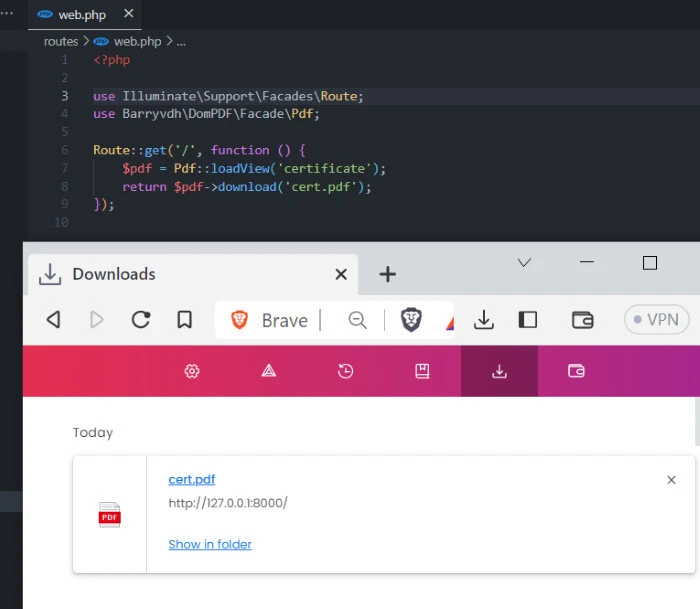Screen dimensions: 700x609
Task: Open History clock in pink navigation bar
Action: [346, 371]
